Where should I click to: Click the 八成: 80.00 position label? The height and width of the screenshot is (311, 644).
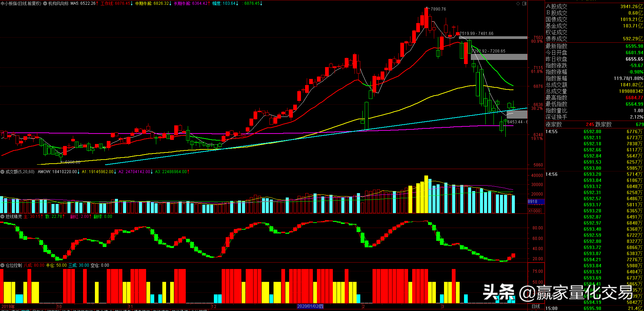coord(34,265)
